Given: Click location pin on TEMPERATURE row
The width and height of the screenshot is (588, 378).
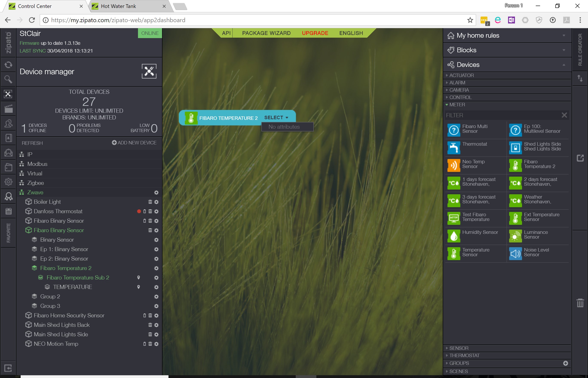Looking at the screenshot, I should [x=139, y=287].
